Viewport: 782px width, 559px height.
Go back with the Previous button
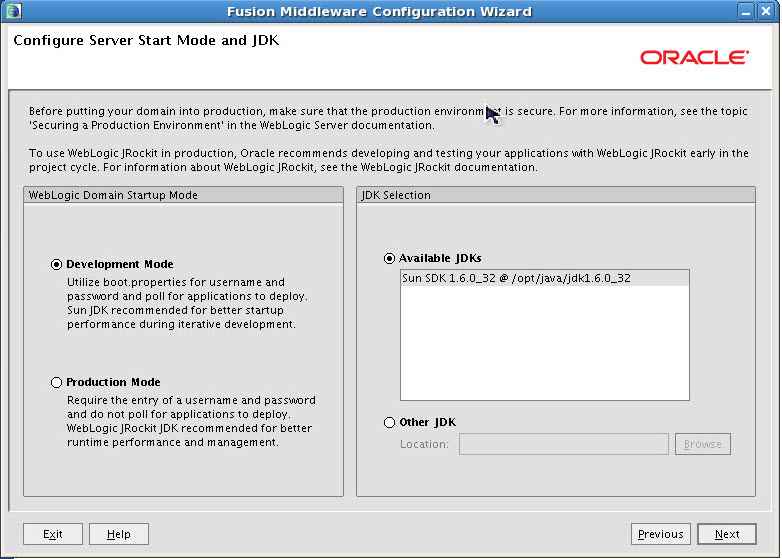pyautogui.click(x=660, y=534)
